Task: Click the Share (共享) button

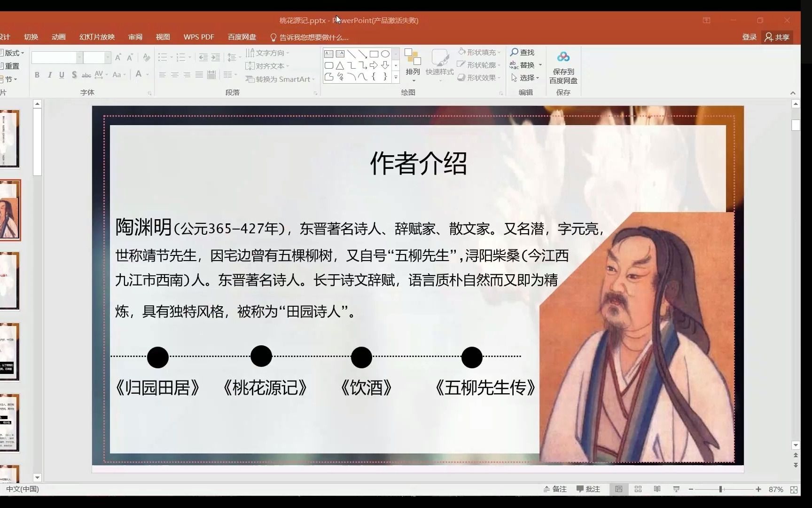Action: point(777,37)
